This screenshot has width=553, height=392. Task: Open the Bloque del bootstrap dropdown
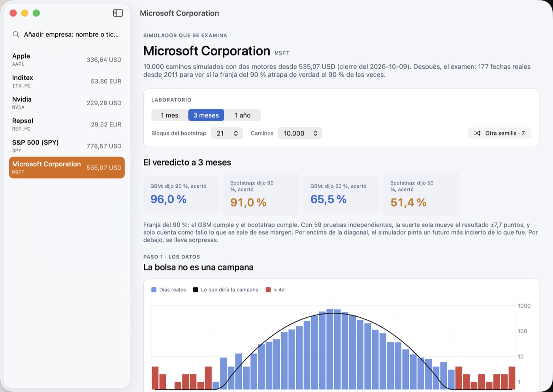pyautogui.click(x=227, y=133)
